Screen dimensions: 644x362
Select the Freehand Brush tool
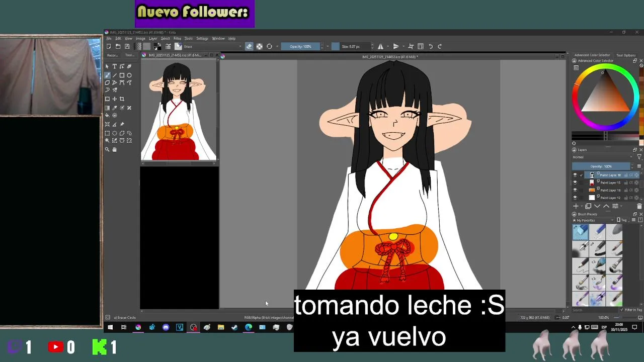coord(107,75)
